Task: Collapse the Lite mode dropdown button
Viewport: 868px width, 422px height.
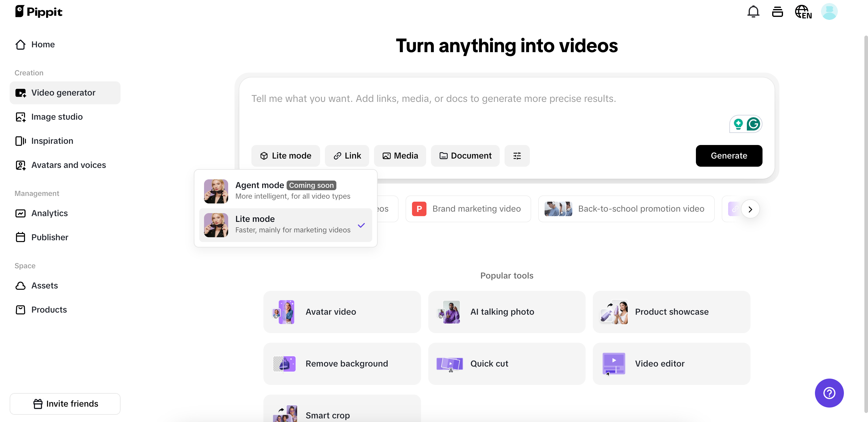Action: coord(285,156)
